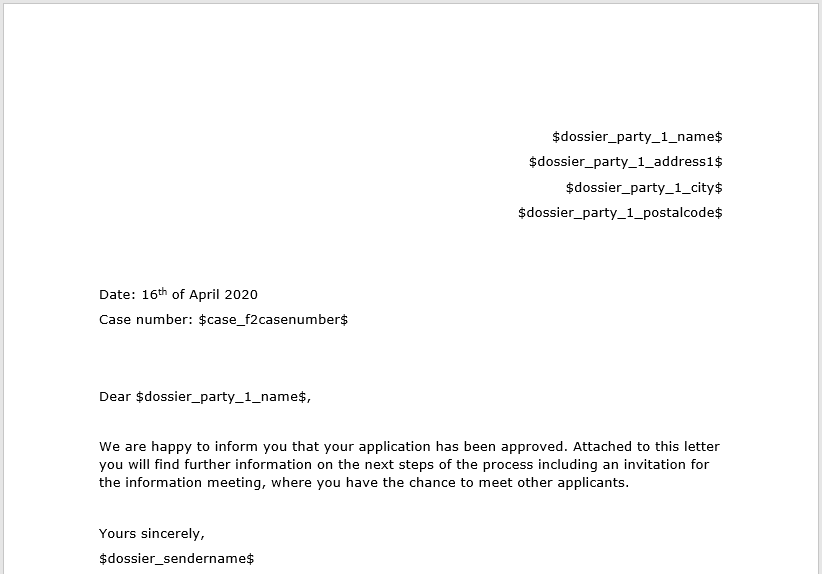
Task: Click the $case_f2casenumber$ placeholder
Action: (273, 320)
